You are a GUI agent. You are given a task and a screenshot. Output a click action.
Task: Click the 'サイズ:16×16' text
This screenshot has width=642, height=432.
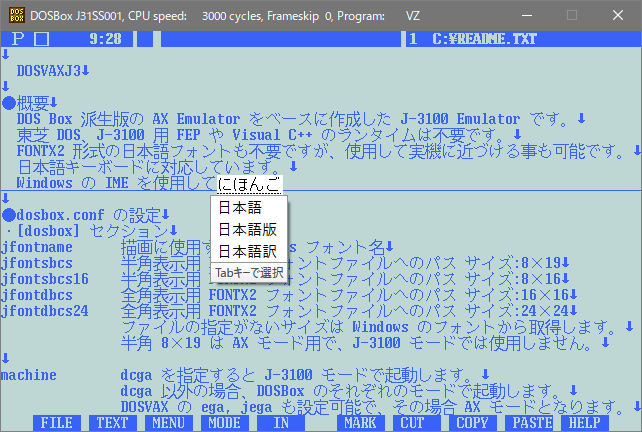[516, 295]
